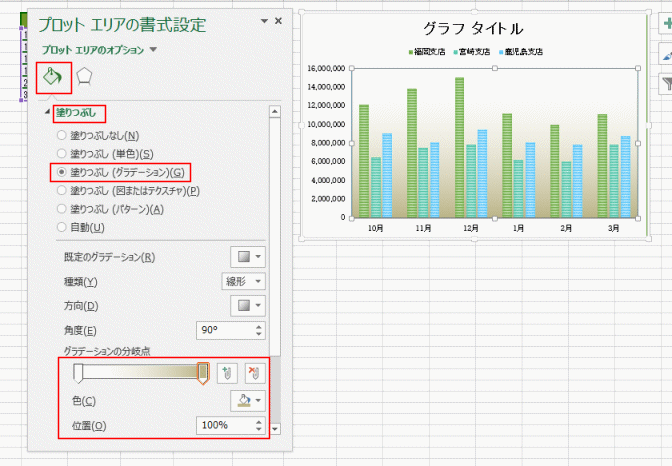Open the 種類 gradient type dropdown
The image size is (672, 466).
pyautogui.click(x=244, y=281)
